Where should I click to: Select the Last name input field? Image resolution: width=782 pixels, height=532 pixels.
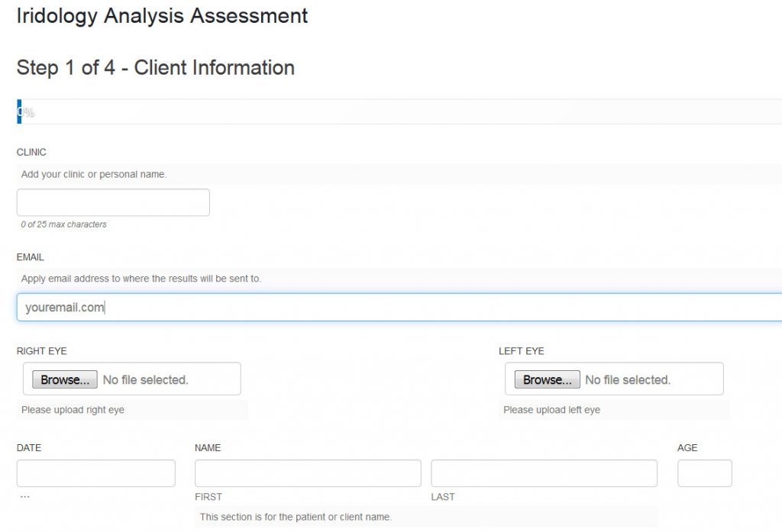click(x=544, y=473)
